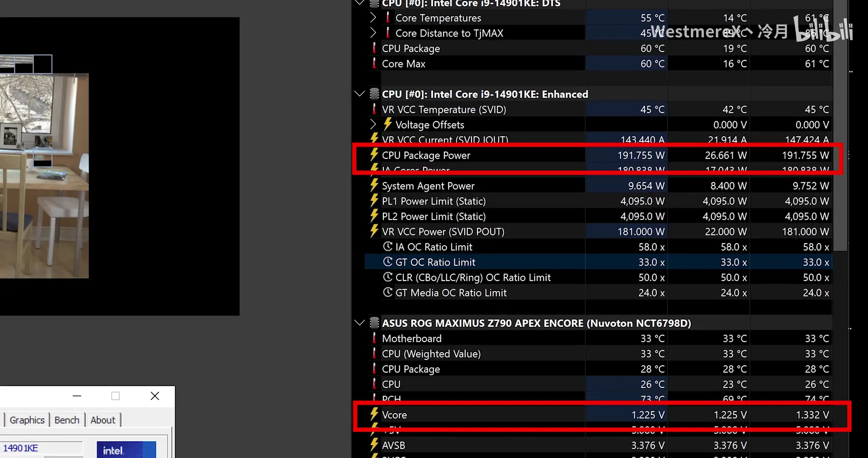868x458 pixels.
Task: Click the clock icon beside GT OC Ratio Limit
Action: (387, 262)
